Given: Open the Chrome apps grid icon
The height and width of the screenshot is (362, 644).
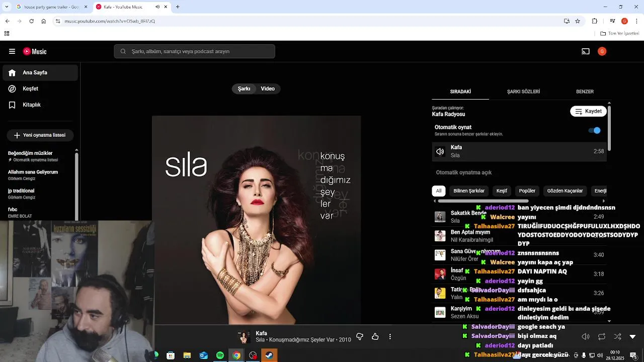Looking at the screenshot, I should [7, 34].
